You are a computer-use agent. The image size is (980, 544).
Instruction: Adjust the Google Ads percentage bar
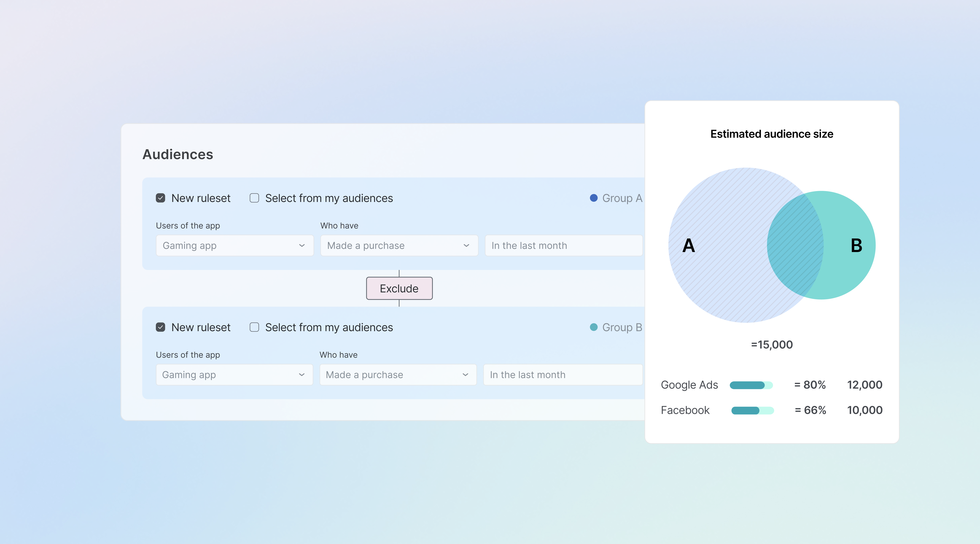pos(751,385)
